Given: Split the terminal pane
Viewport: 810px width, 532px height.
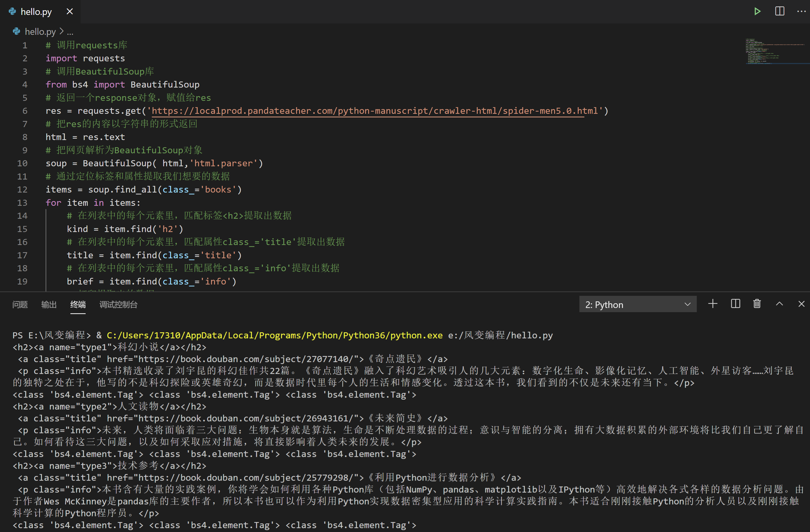Looking at the screenshot, I should (x=735, y=304).
